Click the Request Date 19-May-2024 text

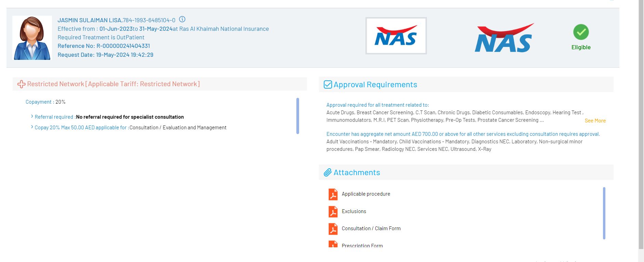(105, 55)
